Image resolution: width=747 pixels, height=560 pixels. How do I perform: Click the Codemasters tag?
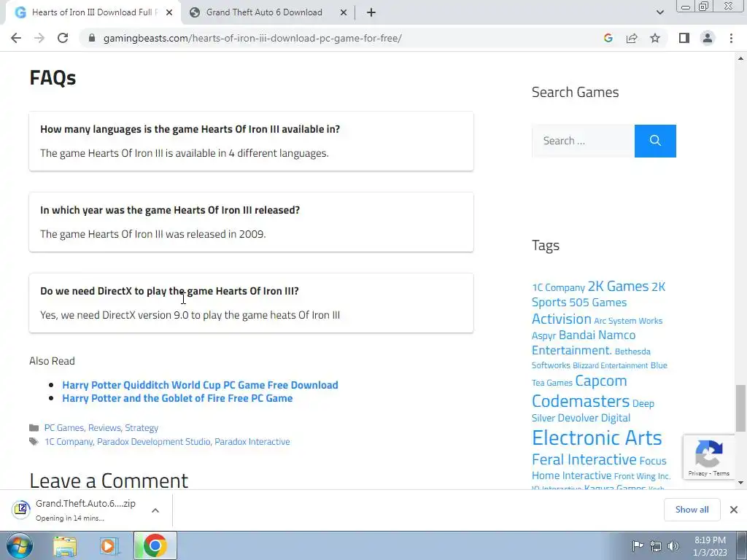pos(581,401)
